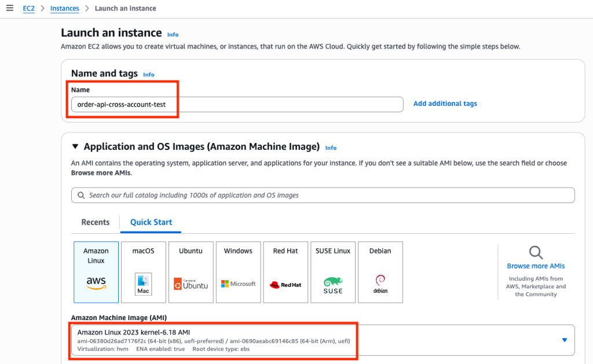Click 'Amazon Linux 2023 kernel-6.18 AMI' text

click(x=134, y=332)
